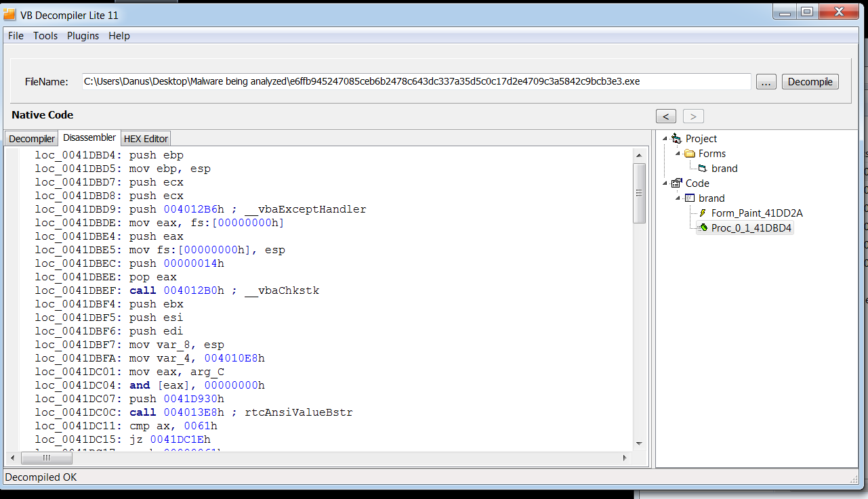Image resolution: width=868 pixels, height=499 pixels.
Task: Click inside the FileName path field
Action: click(416, 81)
